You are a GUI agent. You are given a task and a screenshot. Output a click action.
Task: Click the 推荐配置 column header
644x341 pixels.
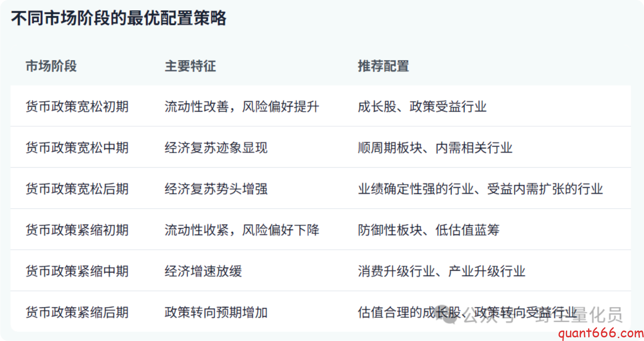tap(383, 66)
